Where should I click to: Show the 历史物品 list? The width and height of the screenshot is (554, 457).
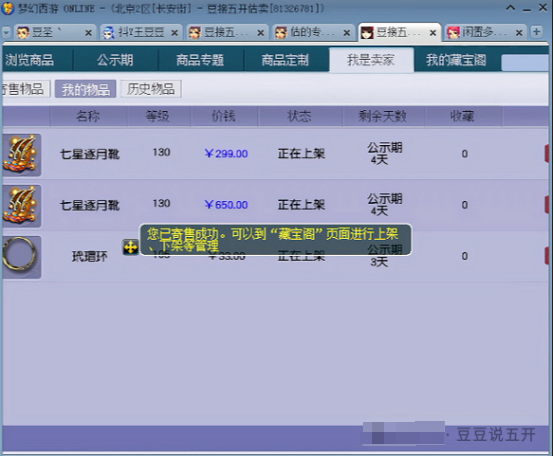151,89
